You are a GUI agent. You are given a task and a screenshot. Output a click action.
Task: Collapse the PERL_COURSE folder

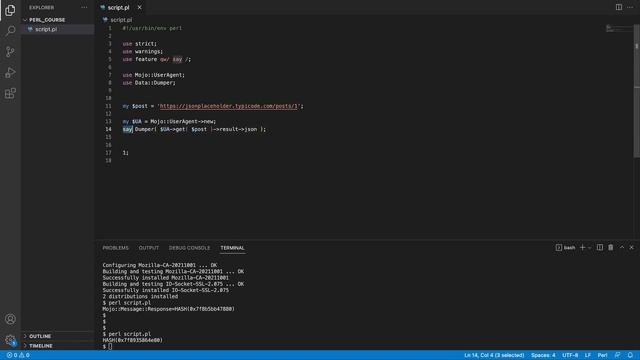pos(47,20)
